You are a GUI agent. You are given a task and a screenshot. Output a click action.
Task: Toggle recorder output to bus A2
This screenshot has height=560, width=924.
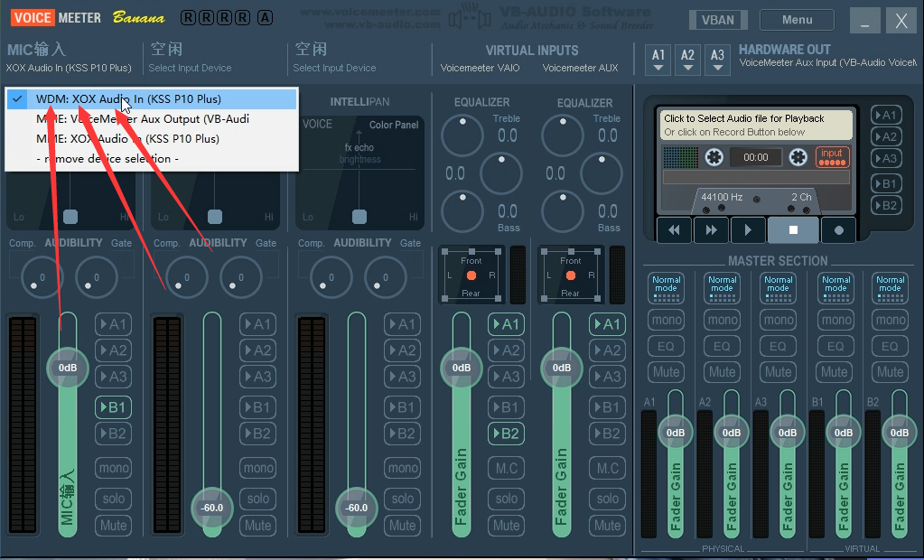(886, 136)
